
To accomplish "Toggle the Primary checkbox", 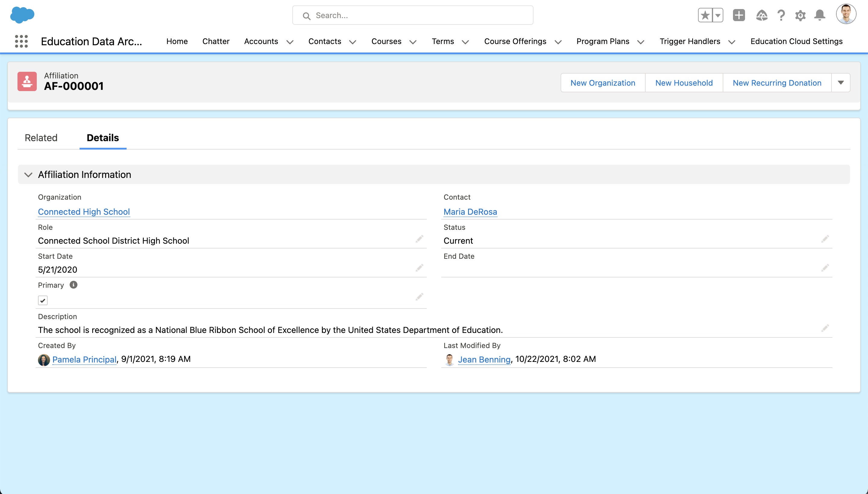I will 43,300.
